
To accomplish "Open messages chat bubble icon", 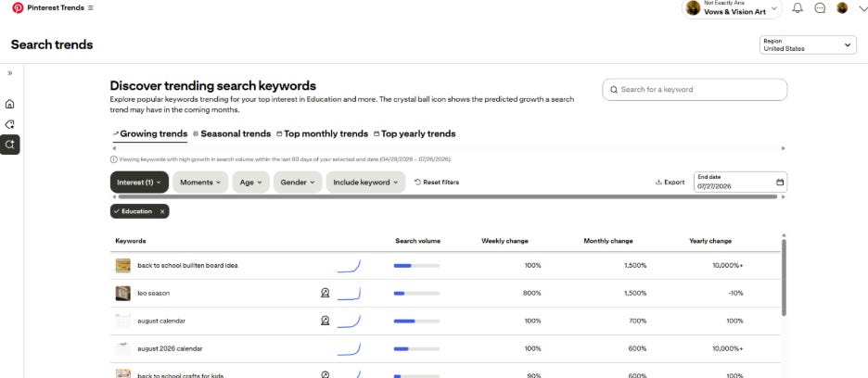I will pyautogui.click(x=821, y=7).
